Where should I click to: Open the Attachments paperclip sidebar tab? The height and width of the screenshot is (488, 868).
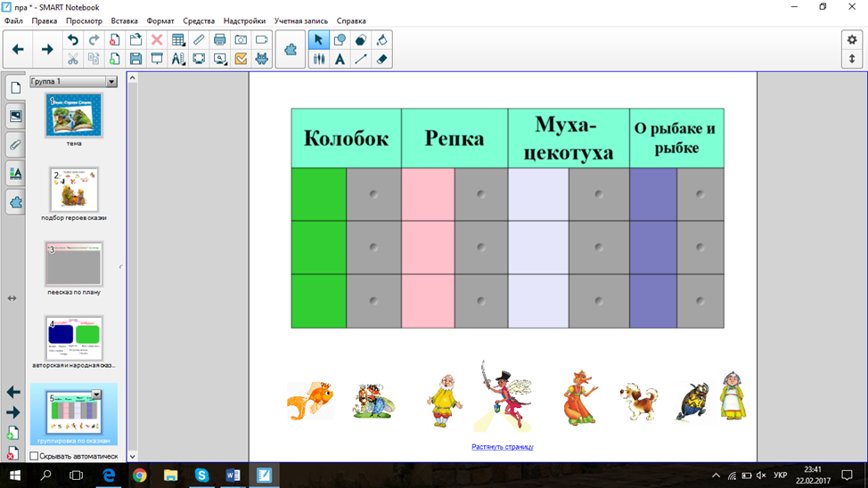coord(15,144)
